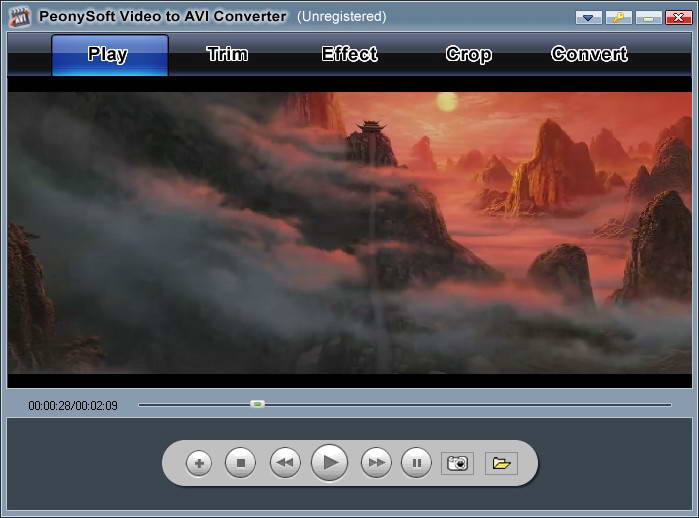
Task: Start playing the video
Action: (329, 463)
